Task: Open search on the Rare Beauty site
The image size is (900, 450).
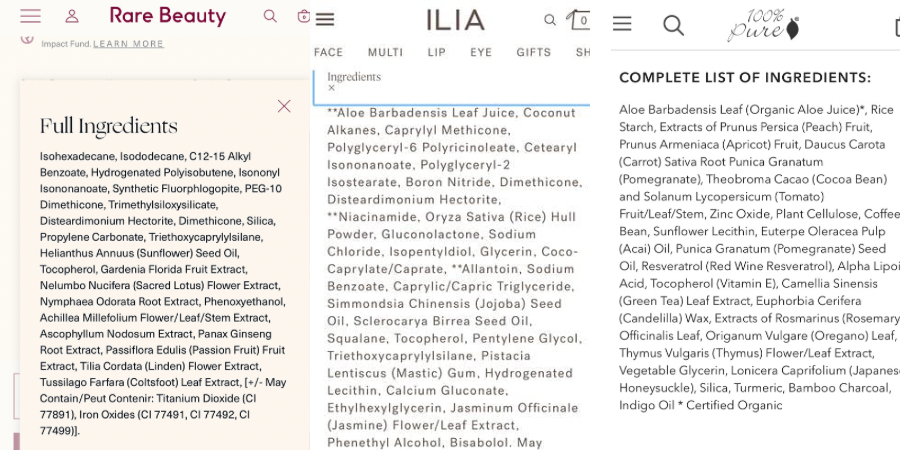Action: coord(270,16)
